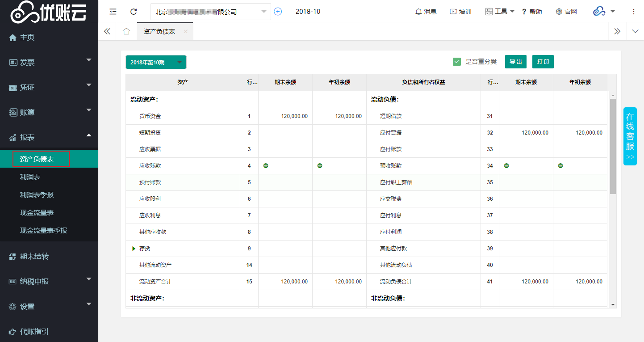The height and width of the screenshot is (342, 644).
Task: Expand the tab list dropdown chevron
Action: (x=636, y=31)
